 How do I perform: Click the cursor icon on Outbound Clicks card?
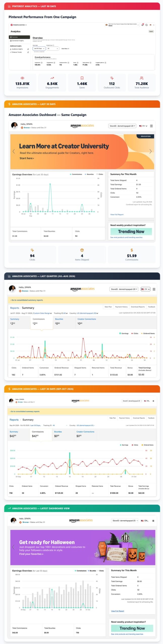(x=112, y=78)
